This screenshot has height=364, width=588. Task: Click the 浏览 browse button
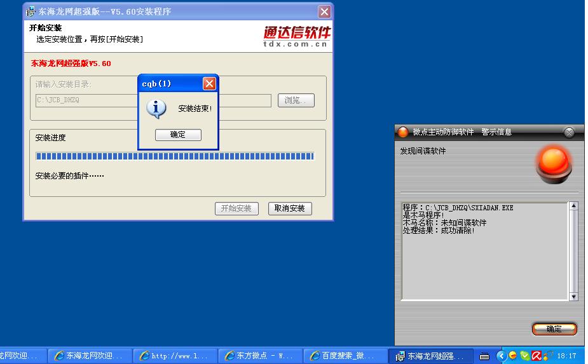click(x=296, y=100)
